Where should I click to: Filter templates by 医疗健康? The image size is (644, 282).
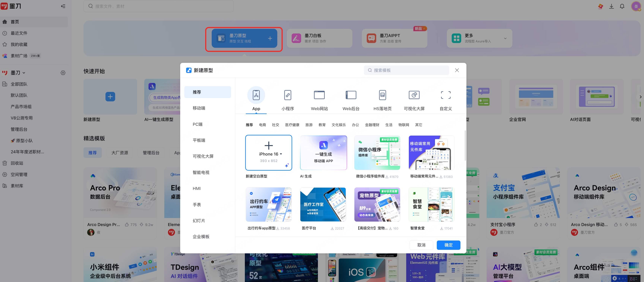tap(292, 125)
